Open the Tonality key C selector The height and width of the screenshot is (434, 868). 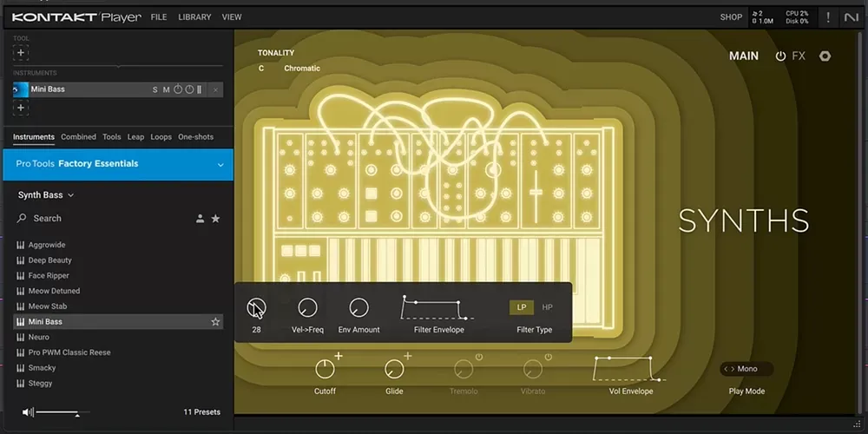pyautogui.click(x=261, y=68)
